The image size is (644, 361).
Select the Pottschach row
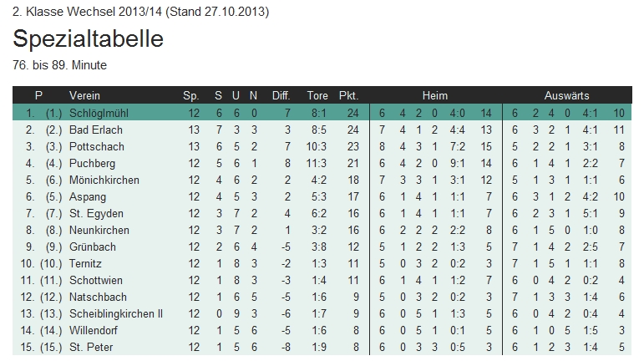(95, 146)
